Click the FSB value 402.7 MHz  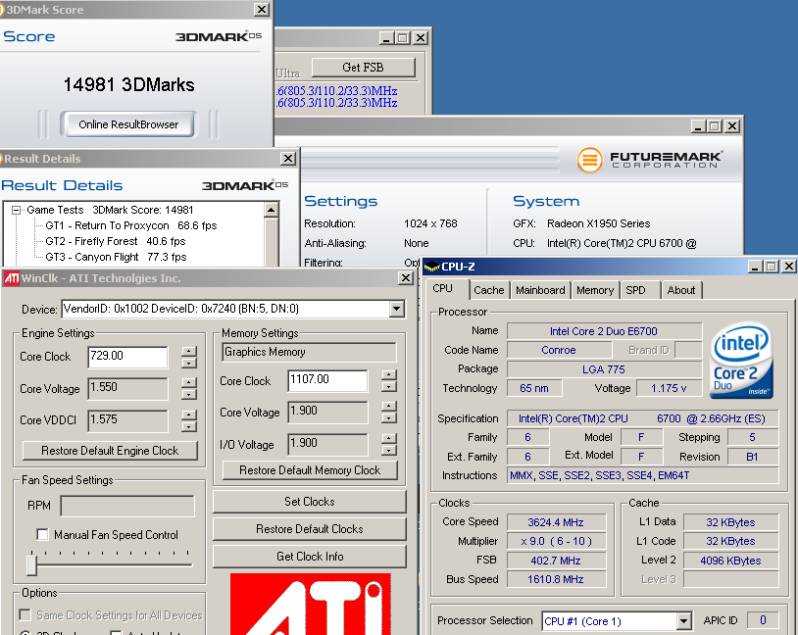click(556, 560)
